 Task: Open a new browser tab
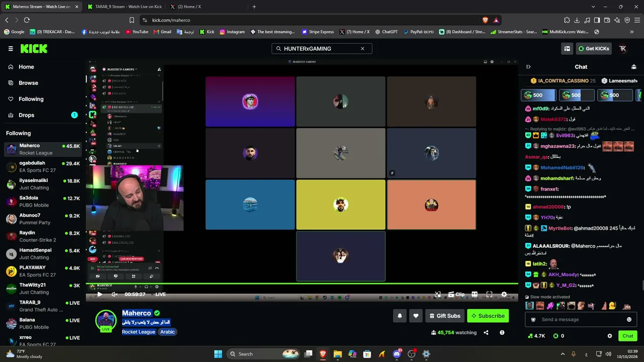[254, 7]
